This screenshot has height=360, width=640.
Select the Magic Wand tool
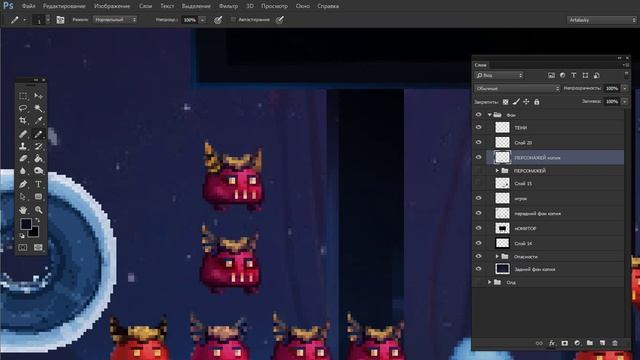point(38,108)
